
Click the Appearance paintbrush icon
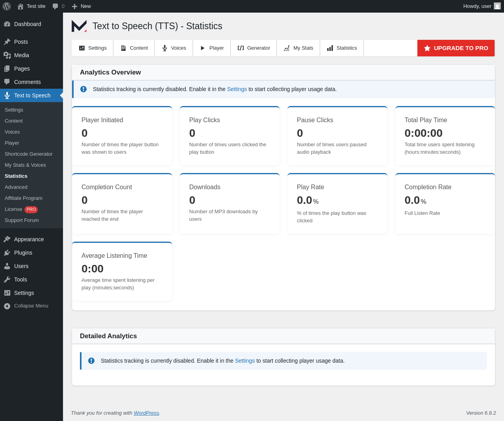point(7,239)
